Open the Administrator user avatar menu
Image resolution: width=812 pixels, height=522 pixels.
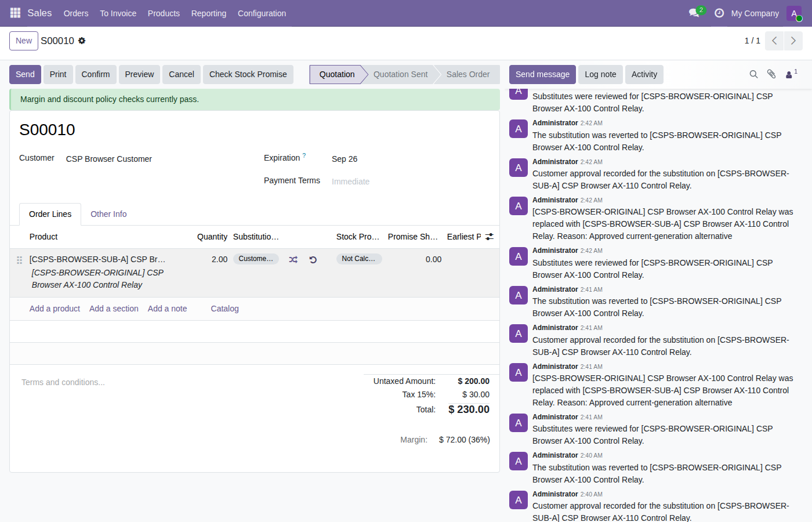[794, 13]
